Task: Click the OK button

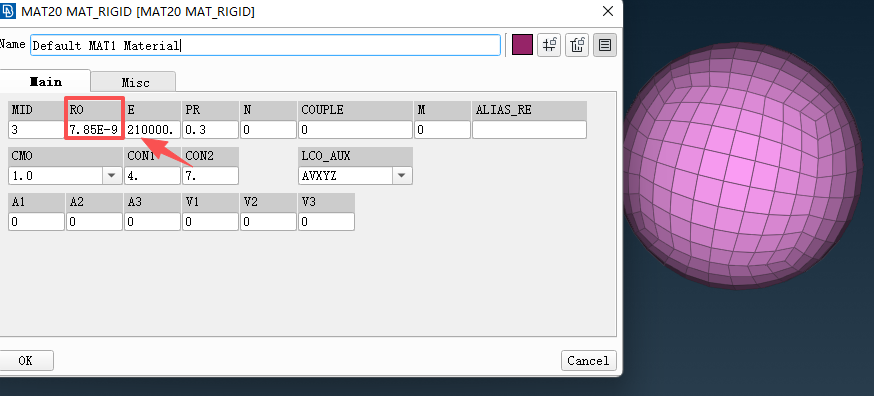Action: pyautogui.click(x=26, y=361)
